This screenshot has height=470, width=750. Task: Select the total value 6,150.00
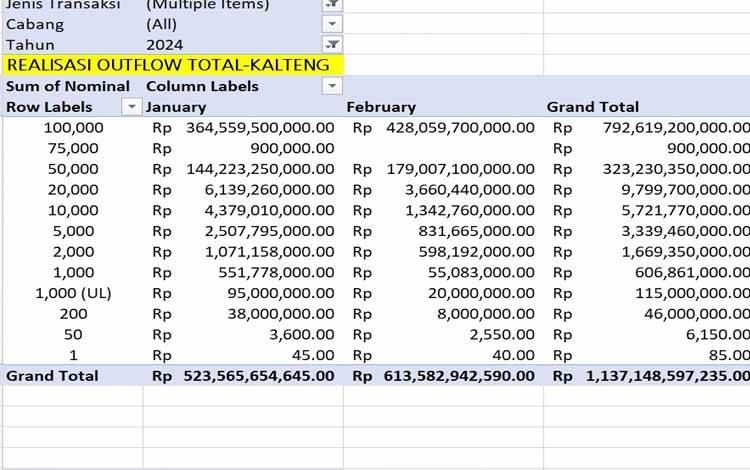click(x=717, y=334)
